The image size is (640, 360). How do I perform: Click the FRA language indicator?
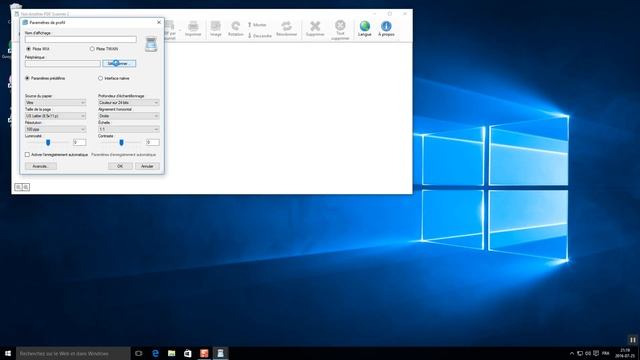coord(605,353)
